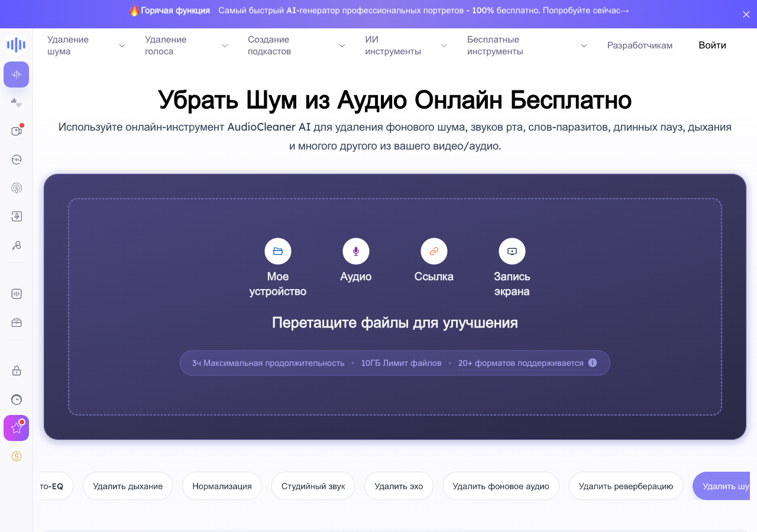
Task: Click the purple star sidebar icon
Action: 17,428
